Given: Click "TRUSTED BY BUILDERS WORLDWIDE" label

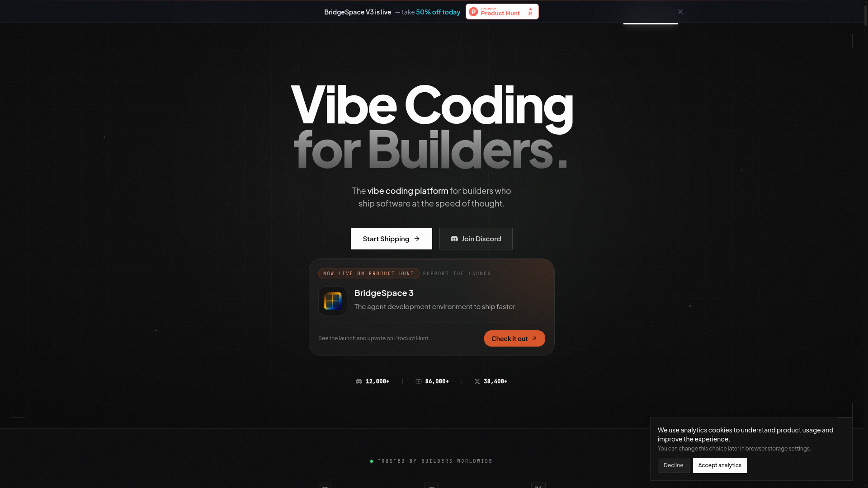Looking at the screenshot, I should click(435, 461).
